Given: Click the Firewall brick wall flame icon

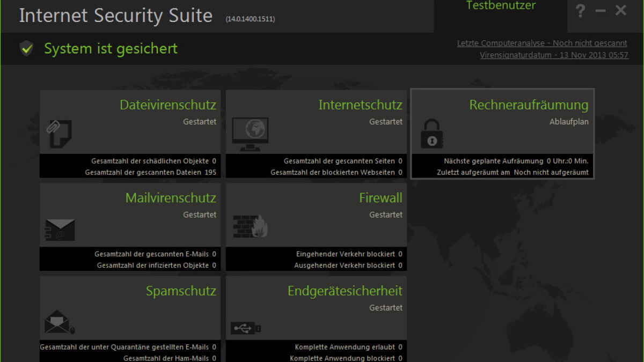Looking at the screenshot, I should coord(250,226).
